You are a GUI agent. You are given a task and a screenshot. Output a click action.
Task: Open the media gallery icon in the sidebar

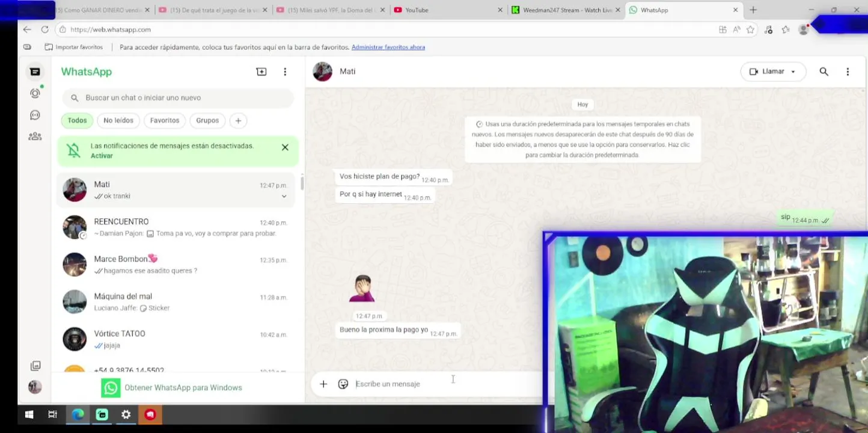point(35,366)
